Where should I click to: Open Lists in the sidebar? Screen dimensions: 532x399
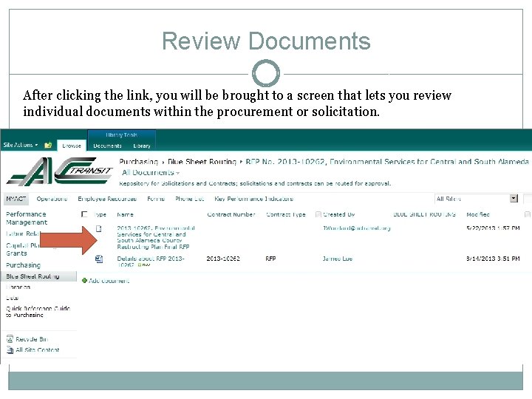pyautogui.click(x=13, y=298)
